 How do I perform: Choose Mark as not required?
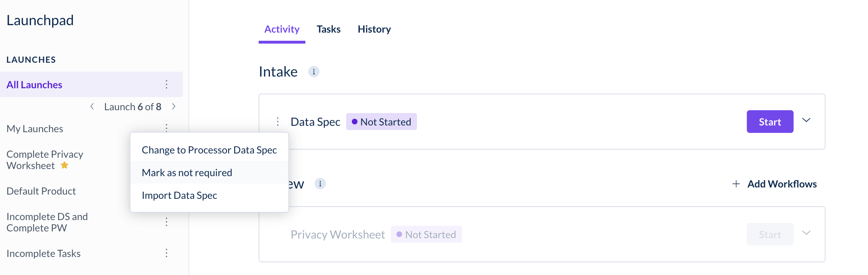point(187,173)
